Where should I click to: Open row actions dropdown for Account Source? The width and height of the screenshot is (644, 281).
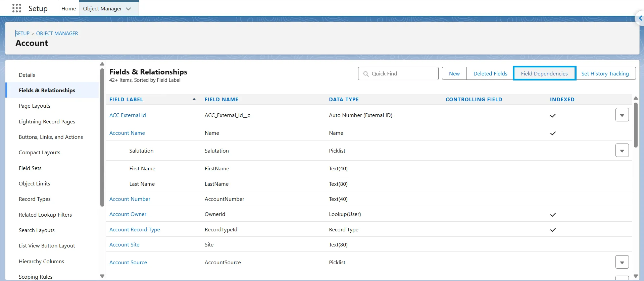(x=622, y=262)
